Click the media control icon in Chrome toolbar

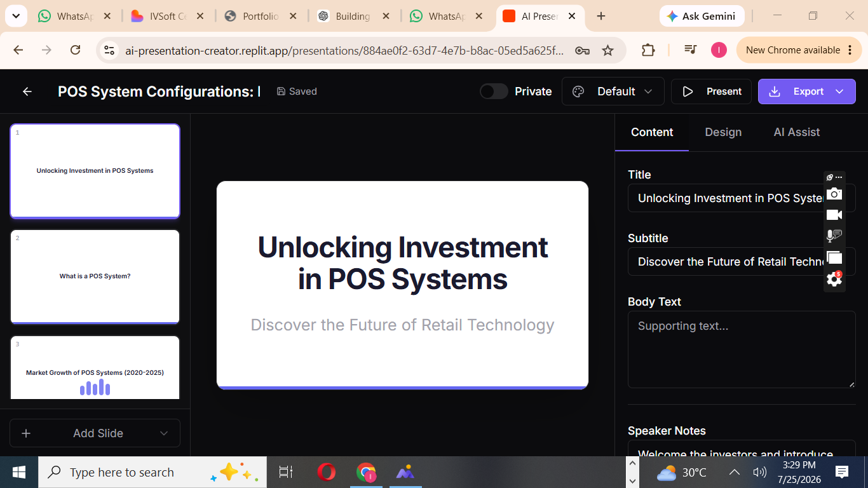[690, 50]
